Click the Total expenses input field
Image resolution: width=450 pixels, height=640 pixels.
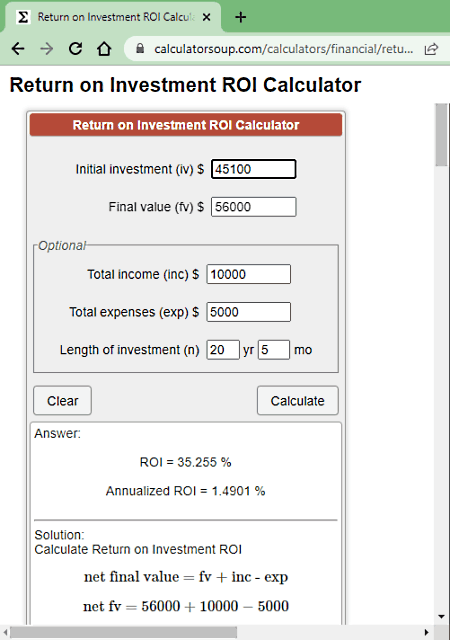(249, 312)
